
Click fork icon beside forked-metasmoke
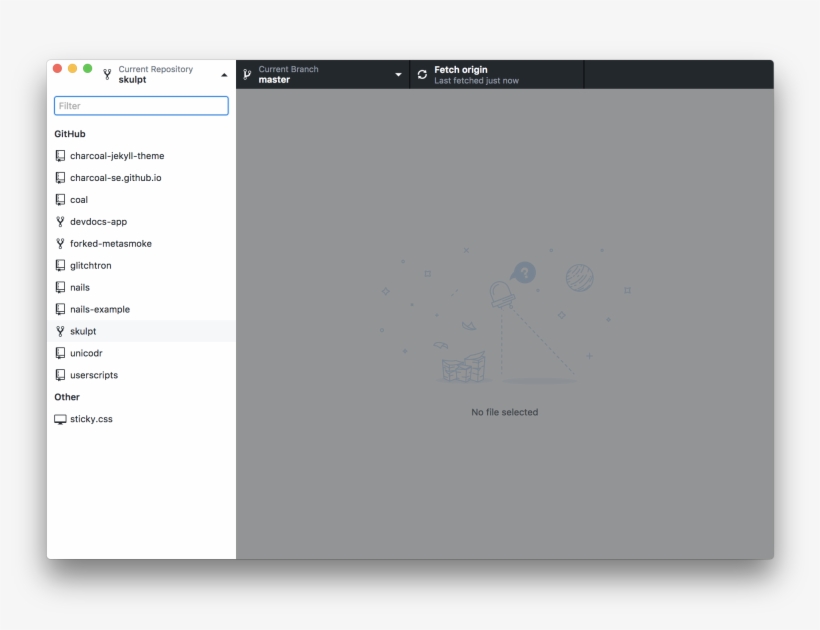coord(60,244)
